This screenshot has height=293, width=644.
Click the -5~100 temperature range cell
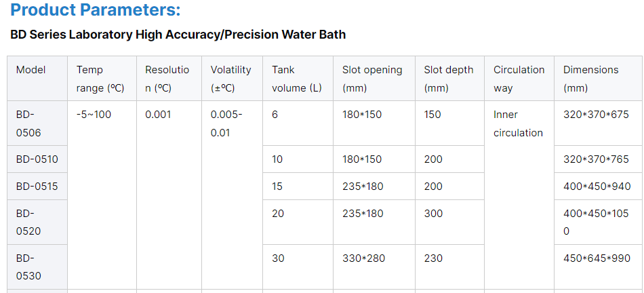point(94,115)
